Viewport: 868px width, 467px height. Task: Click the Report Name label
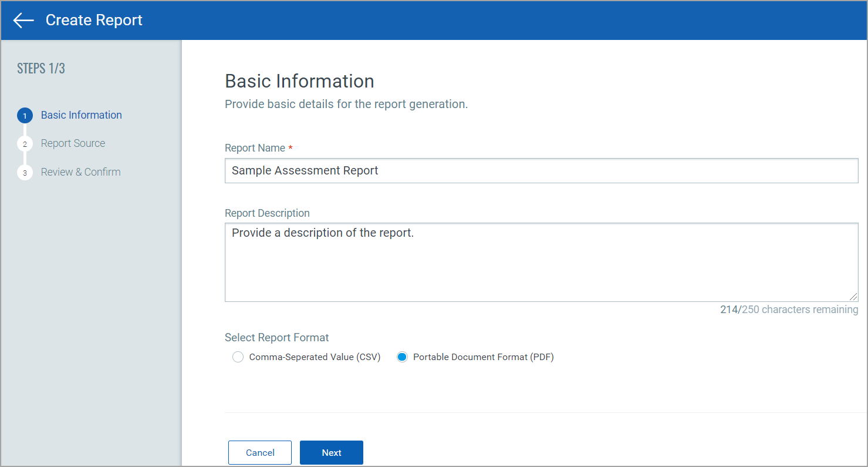(255, 148)
